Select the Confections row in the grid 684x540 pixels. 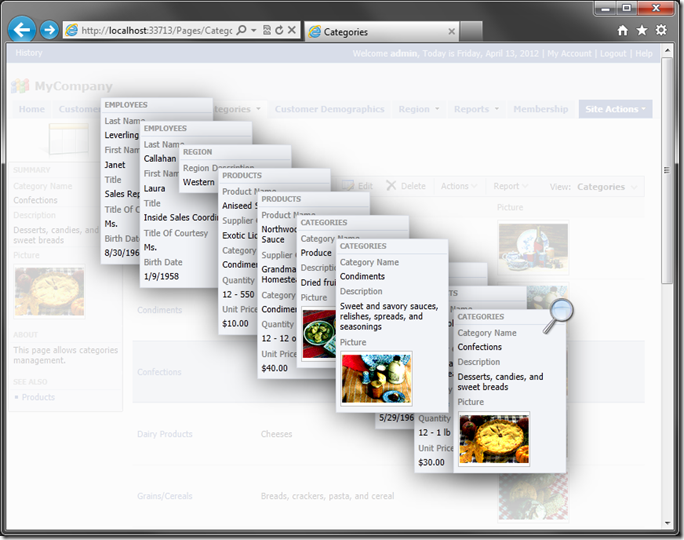point(388,372)
